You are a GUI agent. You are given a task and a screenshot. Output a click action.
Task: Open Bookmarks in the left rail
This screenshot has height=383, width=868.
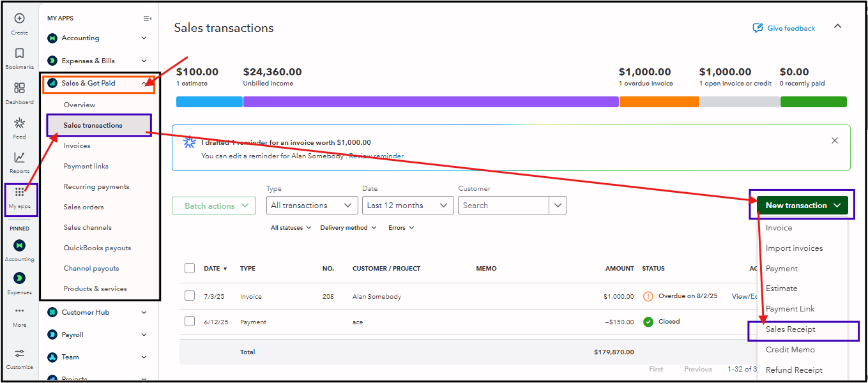tap(19, 54)
